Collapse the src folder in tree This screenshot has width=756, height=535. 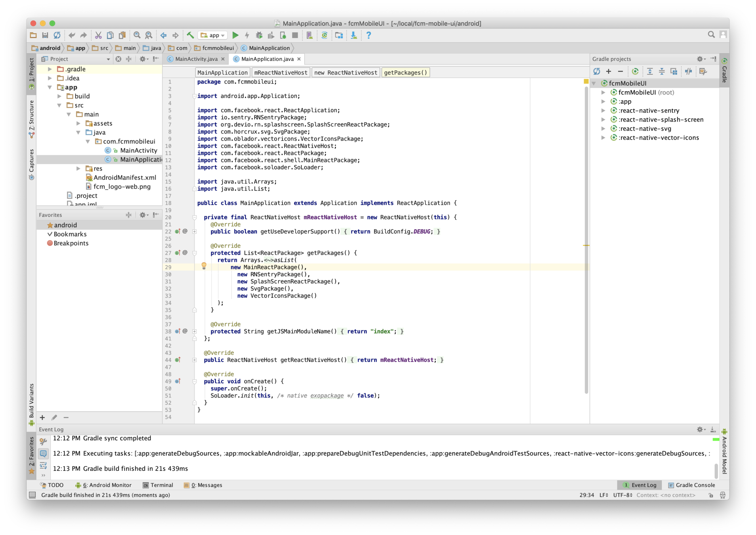(59, 105)
